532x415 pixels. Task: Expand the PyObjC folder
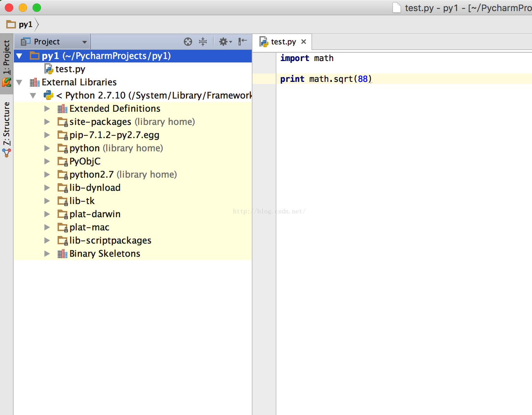click(x=47, y=161)
